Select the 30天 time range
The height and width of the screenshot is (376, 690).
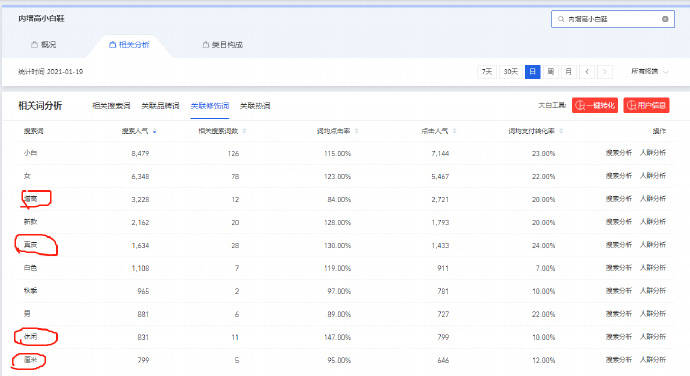510,71
